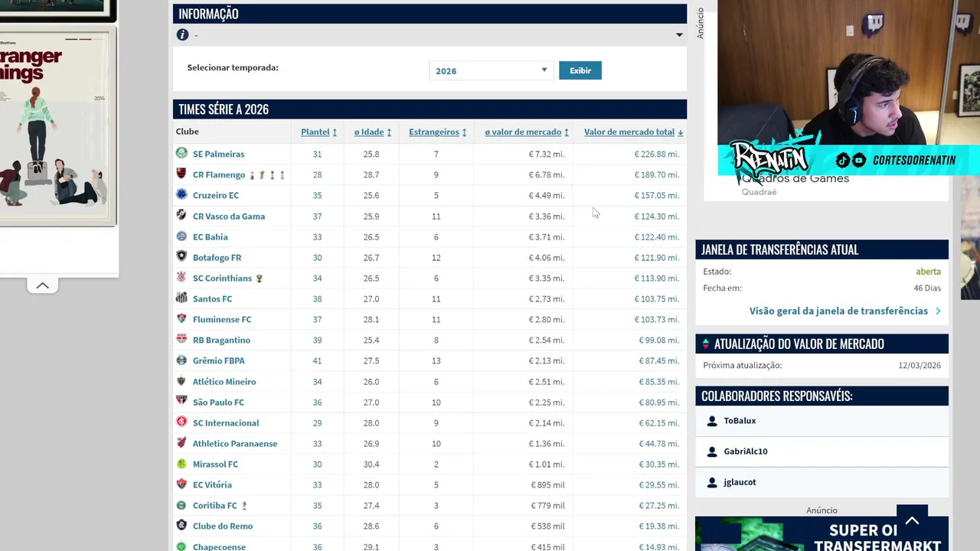The height and width of the screenshot is (551, 980).
Task: Click the EC Vitória crest icon
Action: coord(181,484)
